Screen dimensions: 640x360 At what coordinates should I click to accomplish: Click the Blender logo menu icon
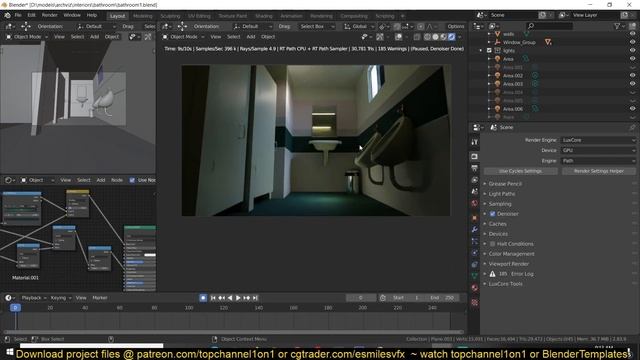pos(7,15)
